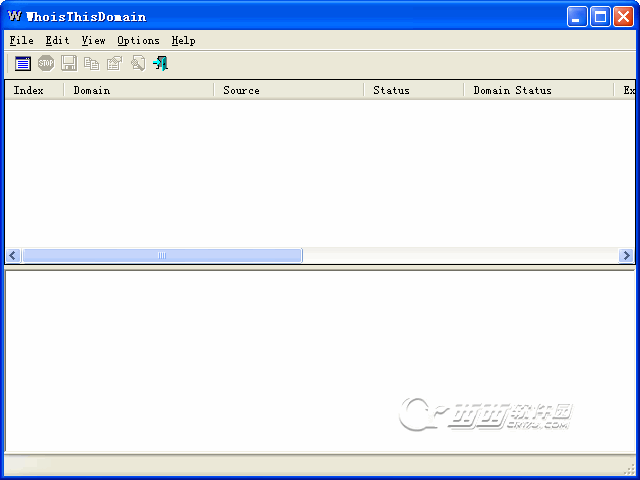This screenshot has width=640, height=480.
Task: Sort by the Source column header
Action: click(x=289, y=90)
